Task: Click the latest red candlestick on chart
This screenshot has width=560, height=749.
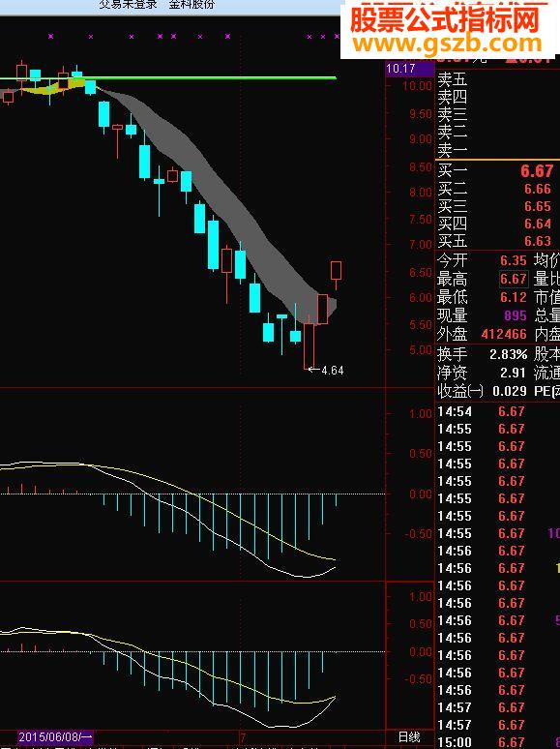Action: (336, 271)
